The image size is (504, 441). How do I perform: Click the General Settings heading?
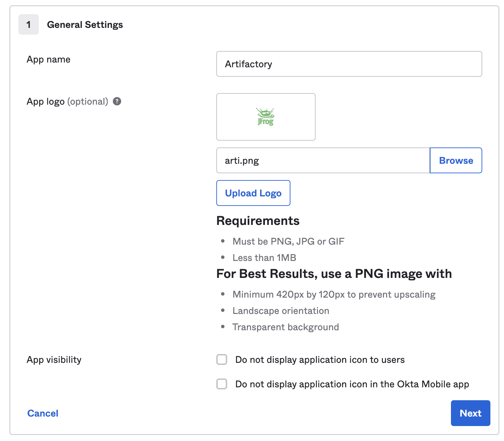(x=85, y=25)
